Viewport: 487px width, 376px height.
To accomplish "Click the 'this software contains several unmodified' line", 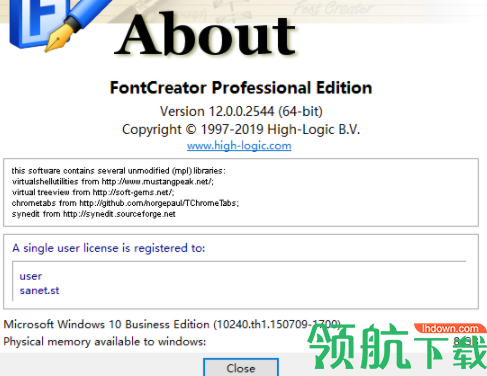I will (118, 171).
